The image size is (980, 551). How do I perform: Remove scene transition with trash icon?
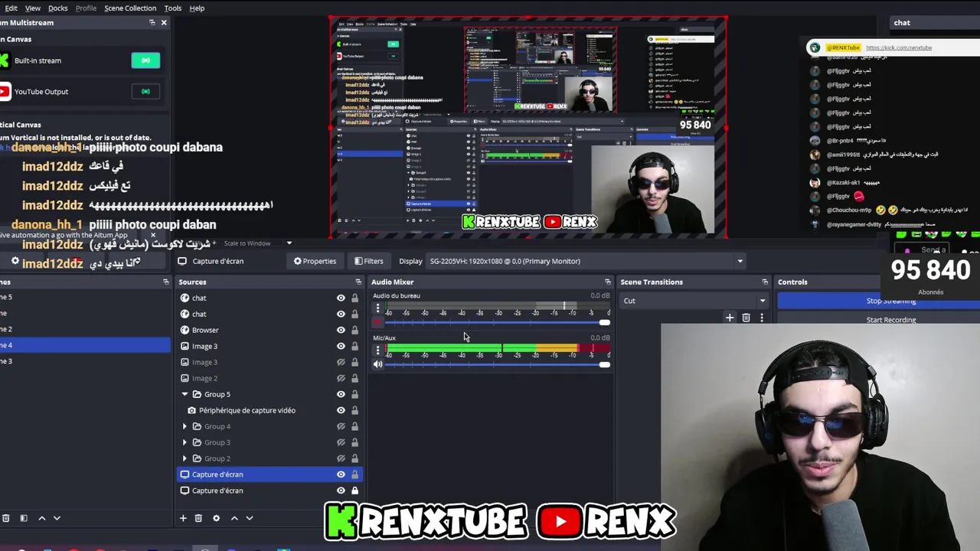(746, 318)
